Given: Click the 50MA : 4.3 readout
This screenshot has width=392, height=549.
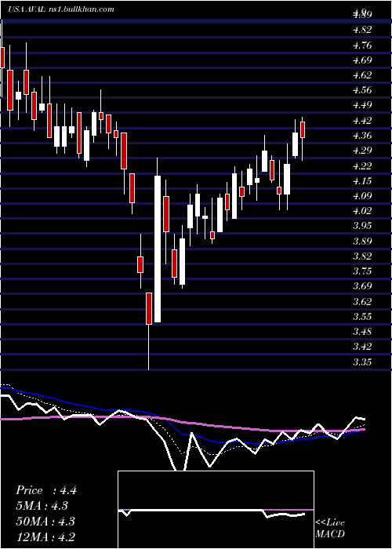Looking at the screenshot, I should (x=45, y=522).
